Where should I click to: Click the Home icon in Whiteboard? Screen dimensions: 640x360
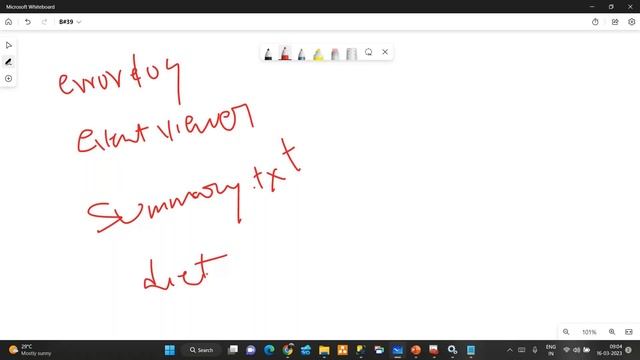click(x=9, y=22)
